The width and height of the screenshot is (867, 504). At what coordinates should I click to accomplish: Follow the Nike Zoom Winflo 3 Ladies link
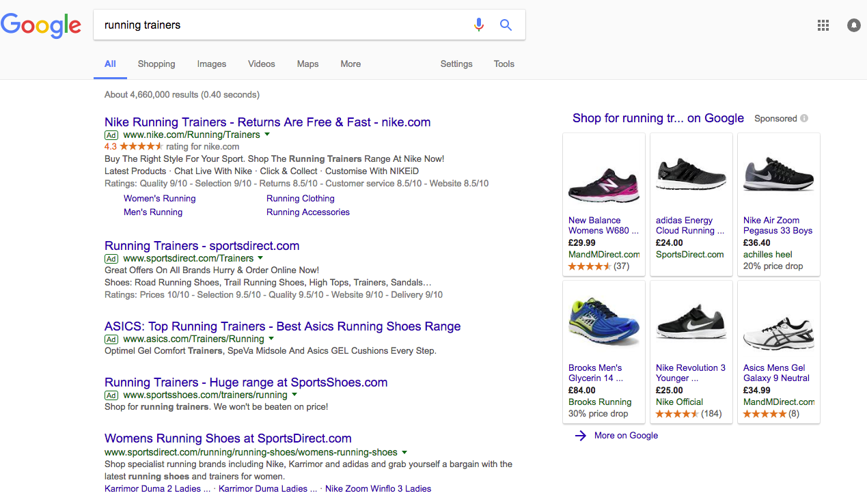379,488
